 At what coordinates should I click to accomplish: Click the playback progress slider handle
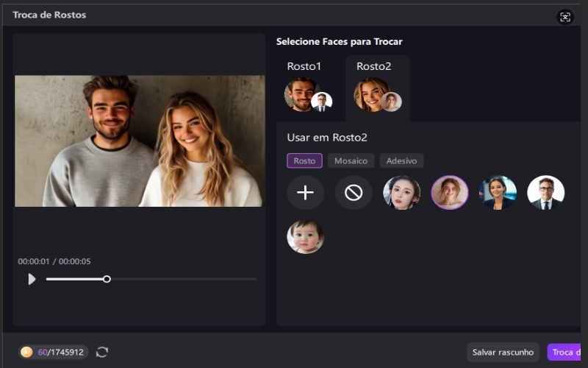(107, 279)
